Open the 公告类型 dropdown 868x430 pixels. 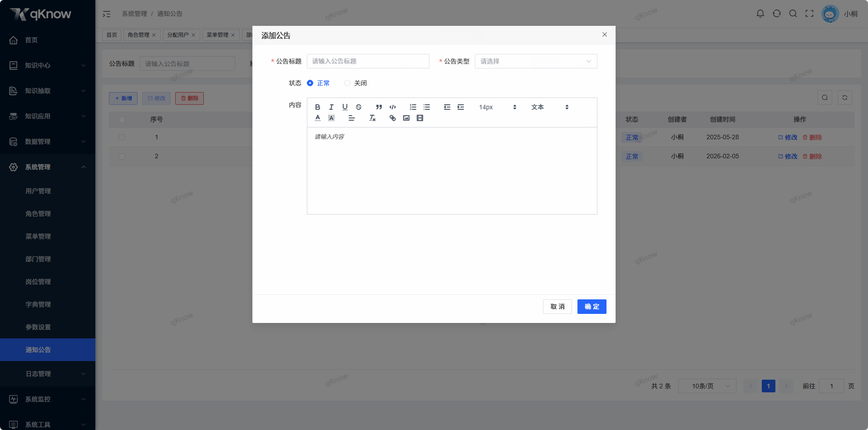point(536,61)
